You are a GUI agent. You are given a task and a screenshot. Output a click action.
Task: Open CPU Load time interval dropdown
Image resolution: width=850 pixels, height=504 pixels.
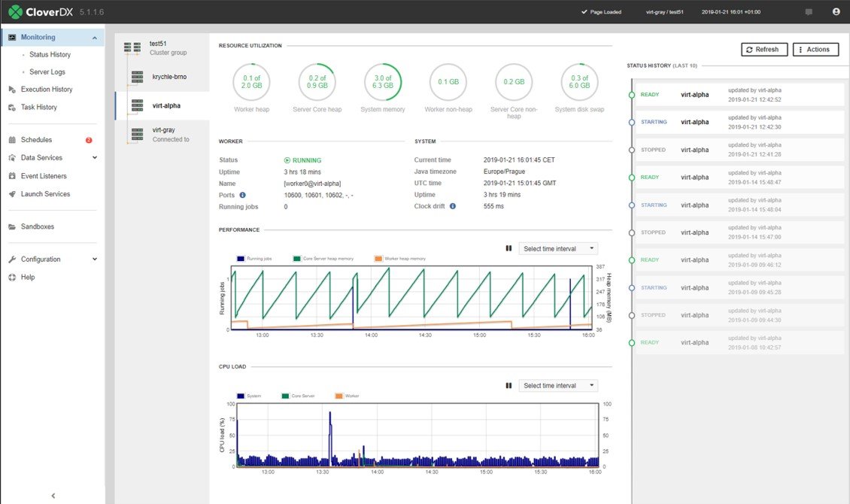coord(558,385)
